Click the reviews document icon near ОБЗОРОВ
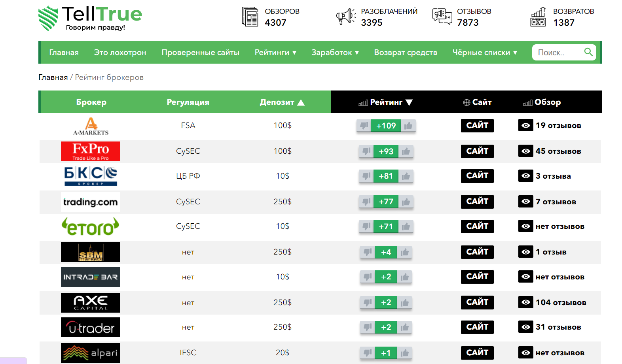The image size is (622, 364). (250, 17)
